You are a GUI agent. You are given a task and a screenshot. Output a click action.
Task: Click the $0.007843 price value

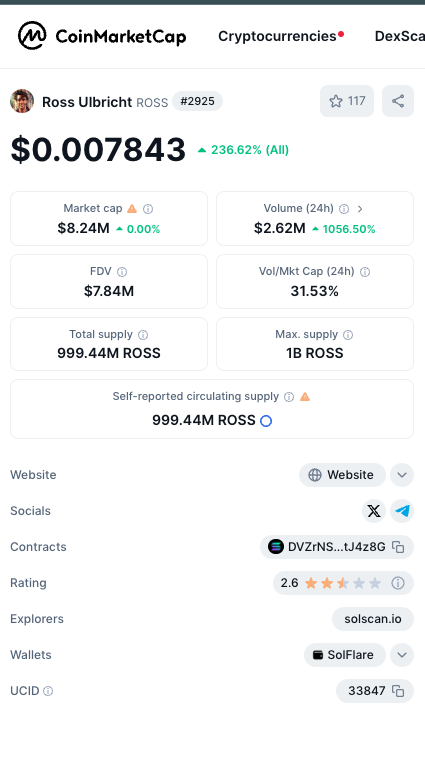click(x=98, y=149)
